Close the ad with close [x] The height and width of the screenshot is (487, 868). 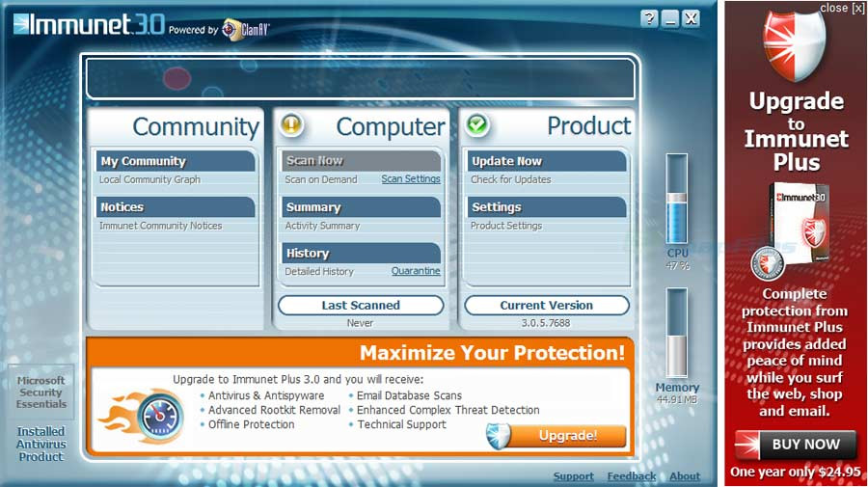(x=841, y=8)
